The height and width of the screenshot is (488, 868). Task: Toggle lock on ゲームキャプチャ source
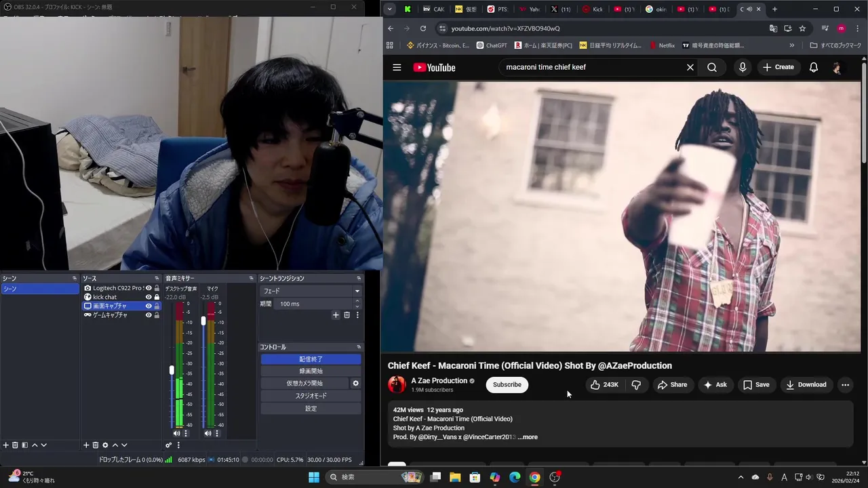[x=157, y=314]
